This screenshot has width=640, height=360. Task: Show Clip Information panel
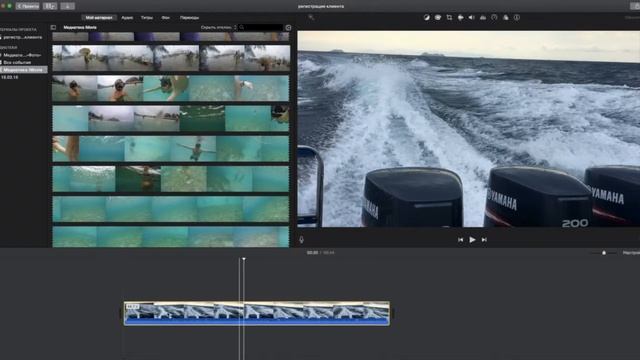(x=517, y=18)
